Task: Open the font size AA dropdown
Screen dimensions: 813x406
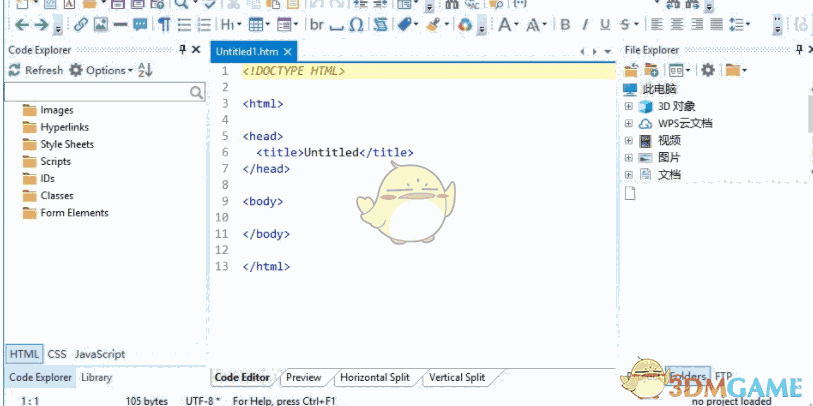Action: 536,24
